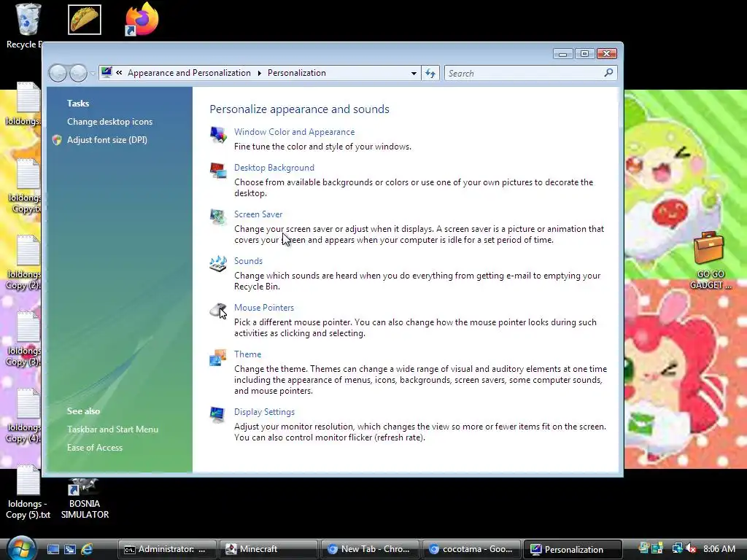Image resolution: width=747 pixels, height=560 pixels.
Task: Switch to Minecraft taskbar button
Action: click(269, 549)
